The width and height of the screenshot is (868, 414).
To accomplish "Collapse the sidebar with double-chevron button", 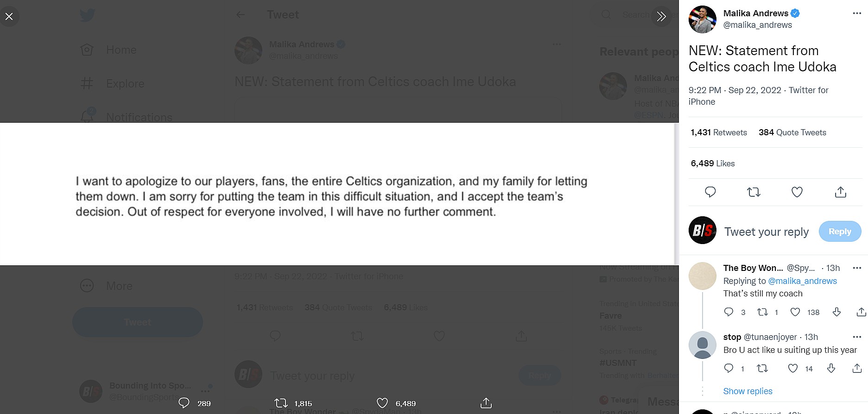I will 661,17.
